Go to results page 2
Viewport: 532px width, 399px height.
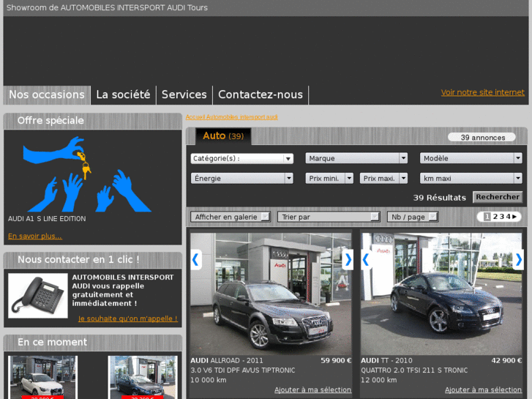495,216
